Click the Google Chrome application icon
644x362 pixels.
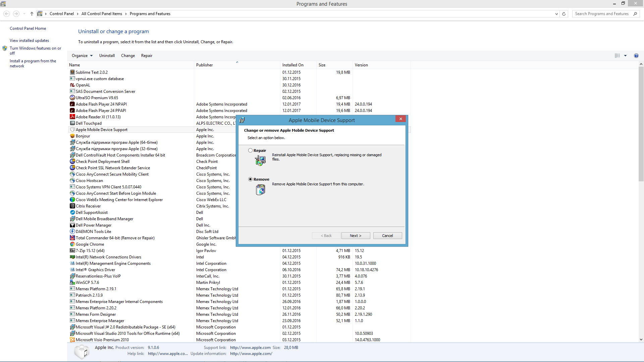(72, 244)
